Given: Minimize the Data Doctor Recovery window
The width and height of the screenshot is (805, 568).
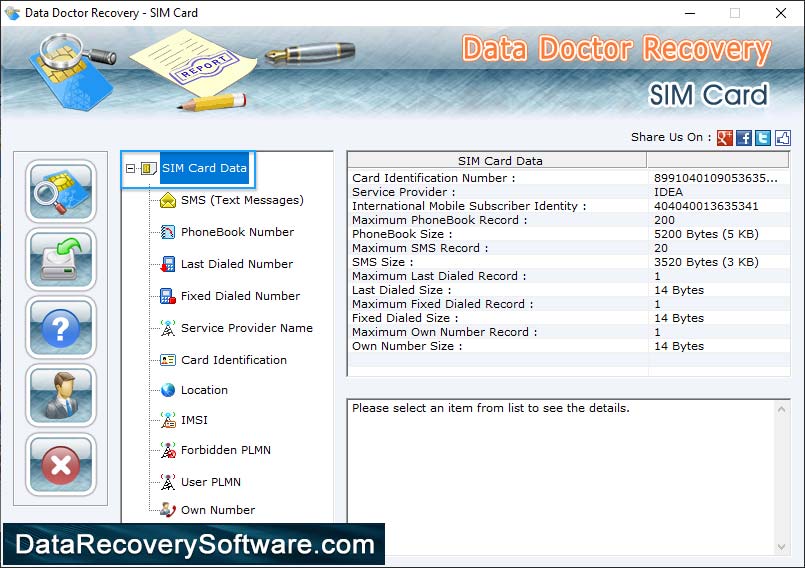Looking at the screenshot, I should 690,13.
